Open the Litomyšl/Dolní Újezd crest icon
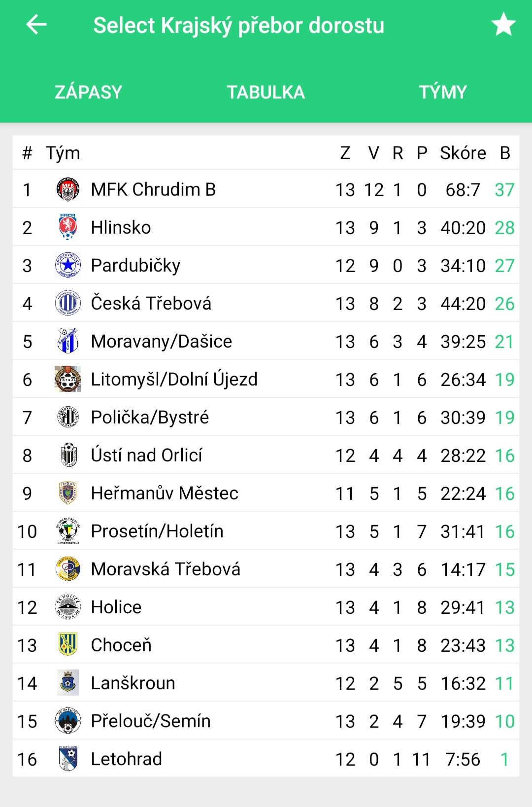The width and height of the screenshot is (532, 807). click(68, 379)
